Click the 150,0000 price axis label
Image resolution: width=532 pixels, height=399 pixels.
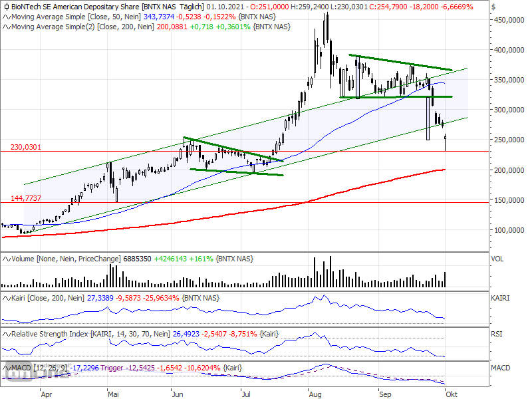click(509, 201)
